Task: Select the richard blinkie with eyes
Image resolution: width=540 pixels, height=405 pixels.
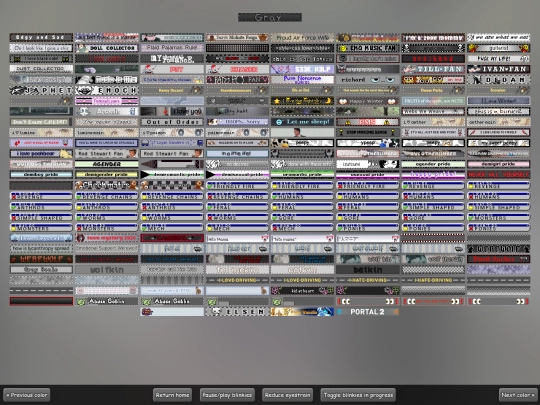Action: click(368, 80)
